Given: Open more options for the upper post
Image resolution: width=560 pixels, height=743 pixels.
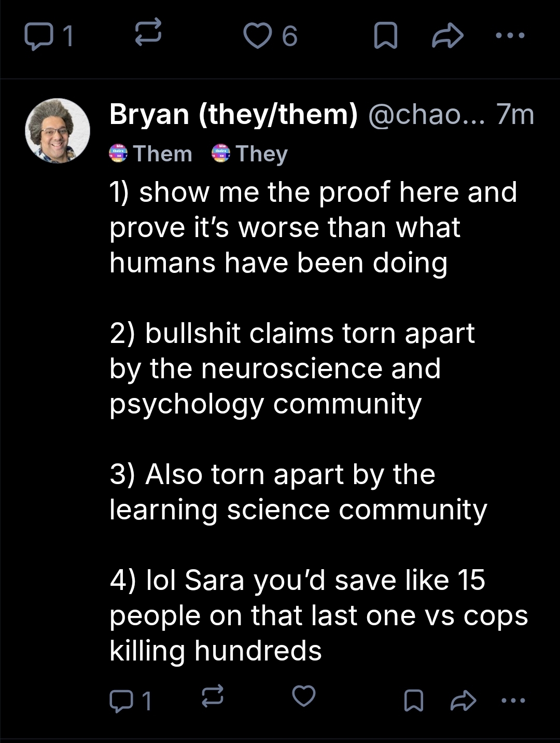Looking at the screenshot, I should (510, 36).
